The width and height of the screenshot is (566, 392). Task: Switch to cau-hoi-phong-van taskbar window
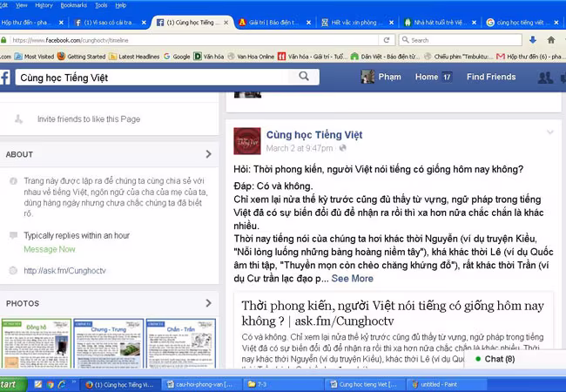click(201, 384)
